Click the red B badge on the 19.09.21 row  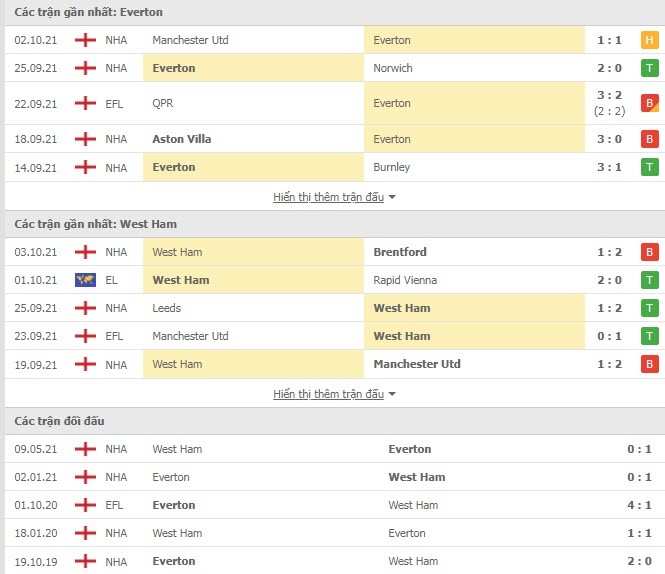[x=649, y=364]
